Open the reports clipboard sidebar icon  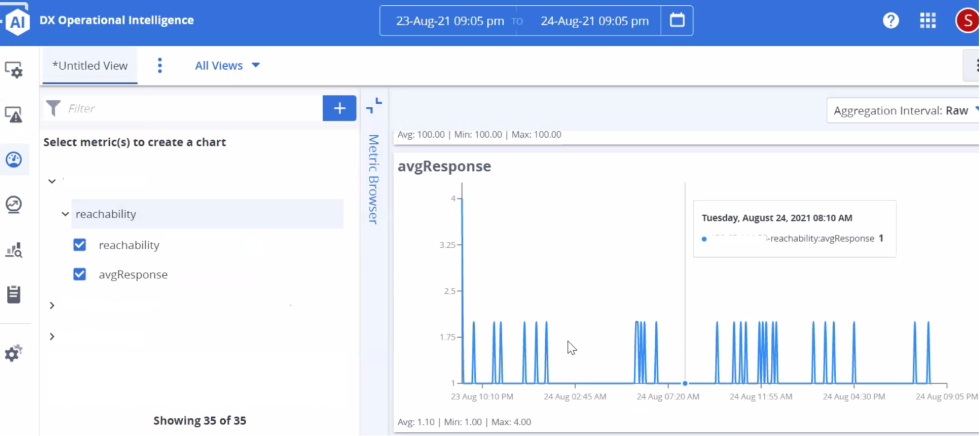pyautogui.click(x=14, y=294)
